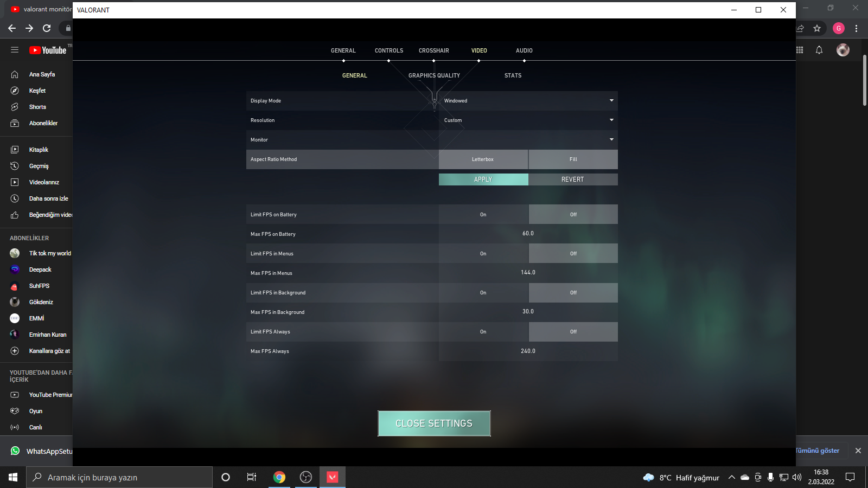Open Google Chrome from the taskbar
868x488 pixels.
tap(279, 477)
